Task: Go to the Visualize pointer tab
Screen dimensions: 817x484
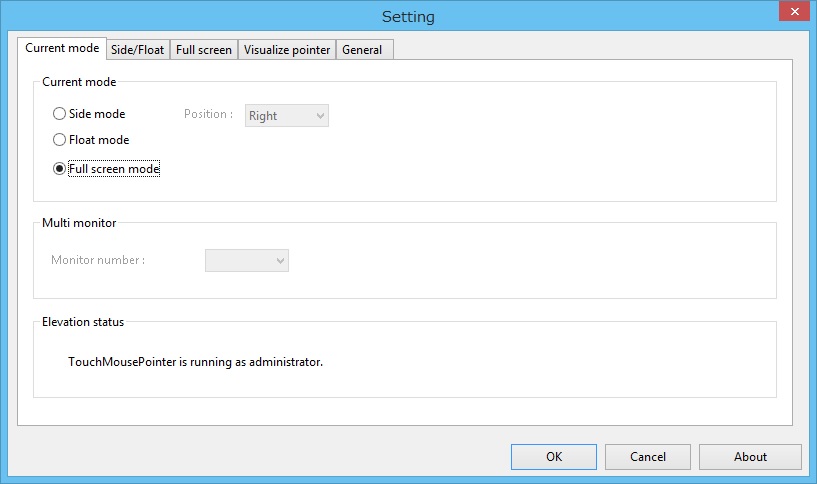Action: click(287, 50)
